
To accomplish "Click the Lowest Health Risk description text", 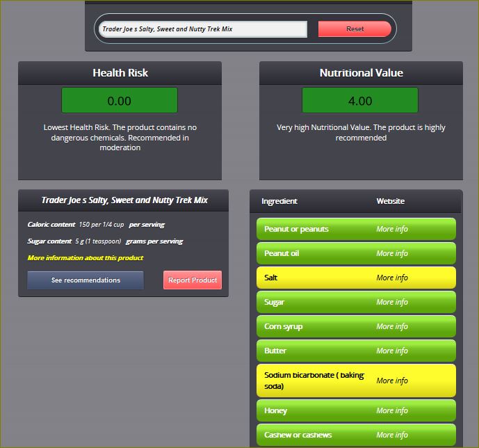I will pyautogui.click(x=120, y=138).
